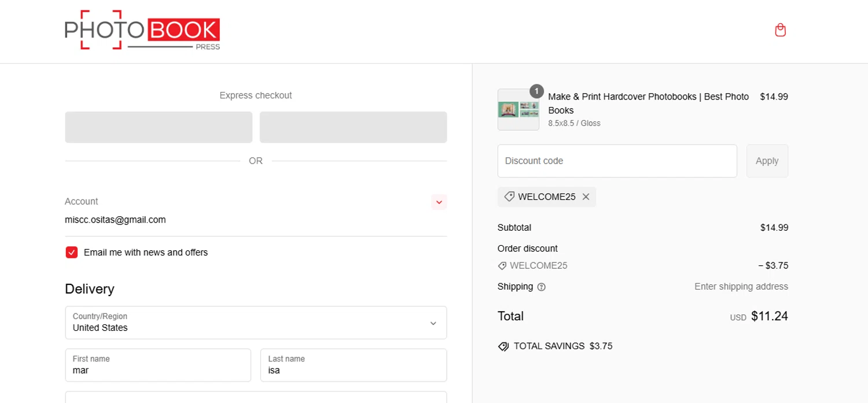Remove the WELCOME25 discount code
Viewport: 868px width, 403px height.
(586, 197)
